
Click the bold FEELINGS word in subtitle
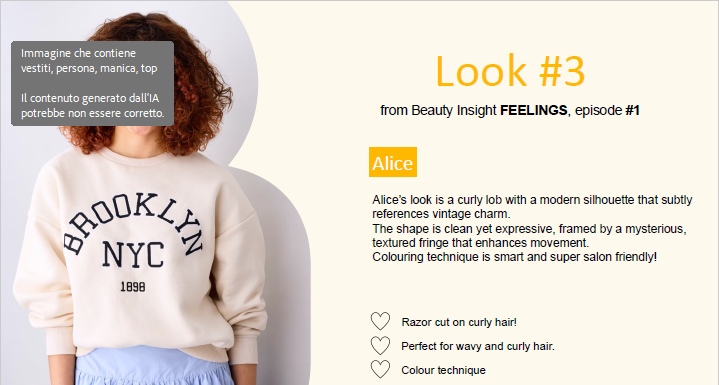[534, 110]
